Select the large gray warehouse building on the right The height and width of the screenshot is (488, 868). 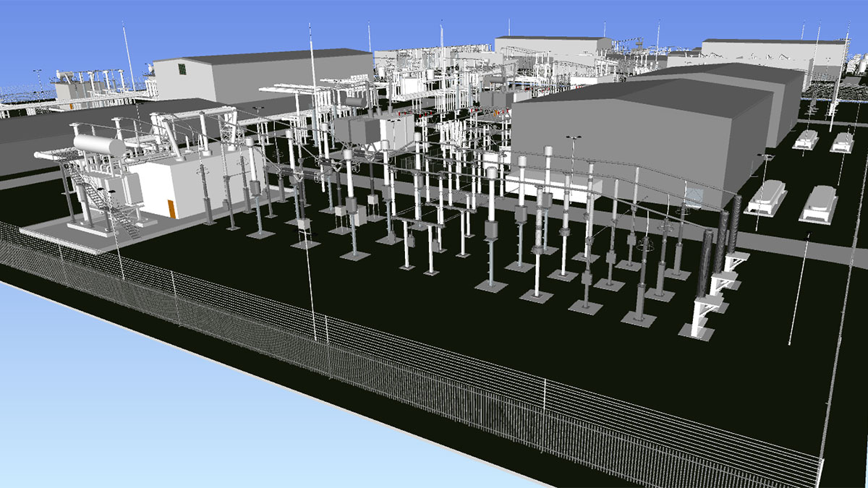tap(637, 137)
